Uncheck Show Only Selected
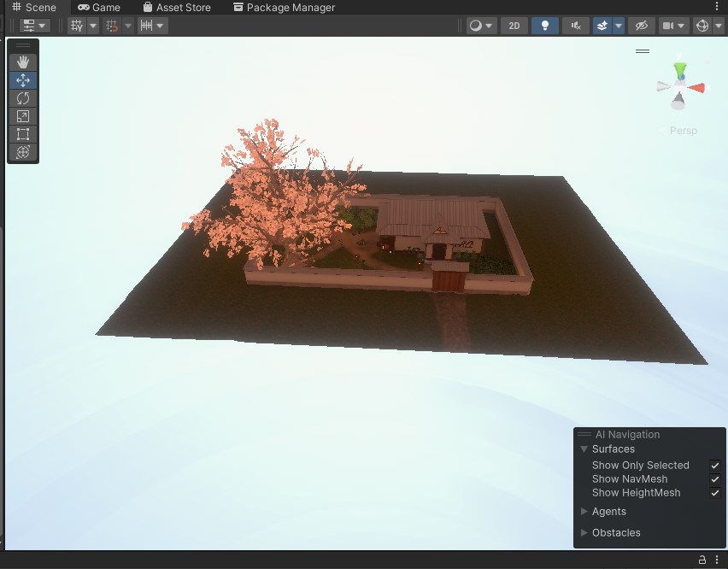 (715, 466)
